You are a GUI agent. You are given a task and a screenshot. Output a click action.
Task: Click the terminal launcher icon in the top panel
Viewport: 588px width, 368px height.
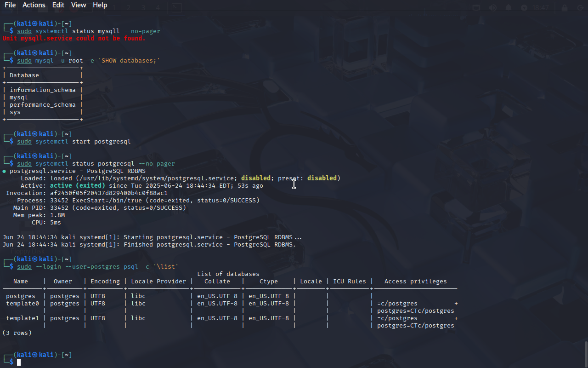point(176,8)
